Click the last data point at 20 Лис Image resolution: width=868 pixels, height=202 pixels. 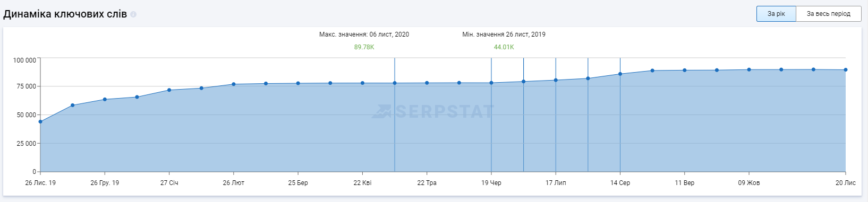[846, 69]
